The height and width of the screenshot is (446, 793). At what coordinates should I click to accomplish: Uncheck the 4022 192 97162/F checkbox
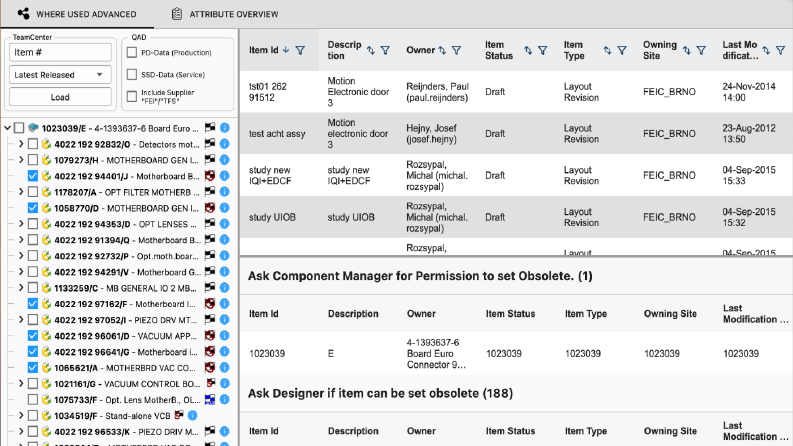(x=33, y=304)
